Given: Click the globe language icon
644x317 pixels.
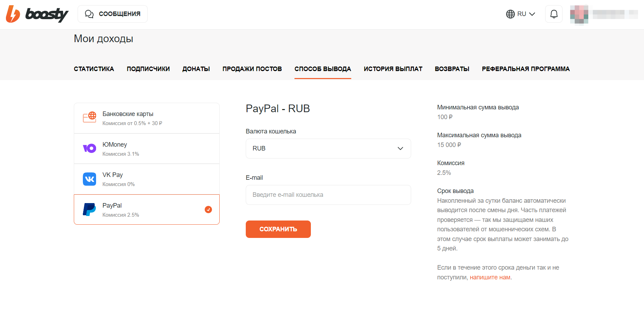Looking at the screenshot, I should pyautogui.click(x=510, y=14).
